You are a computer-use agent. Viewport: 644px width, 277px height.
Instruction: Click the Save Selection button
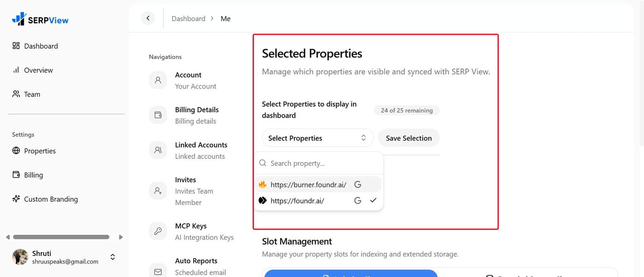coord(408,138)
